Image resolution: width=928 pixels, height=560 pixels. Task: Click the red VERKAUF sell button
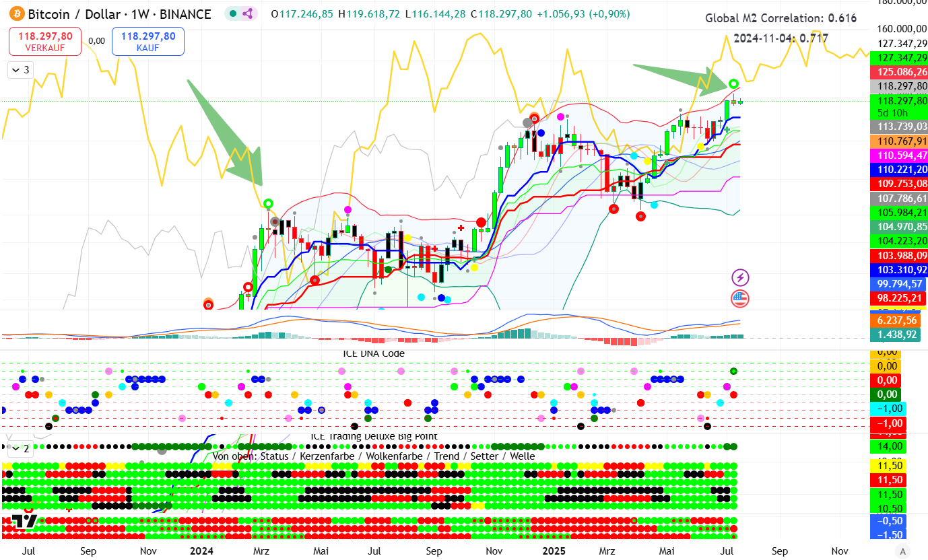pyautogui.click(x=45, y=42)
